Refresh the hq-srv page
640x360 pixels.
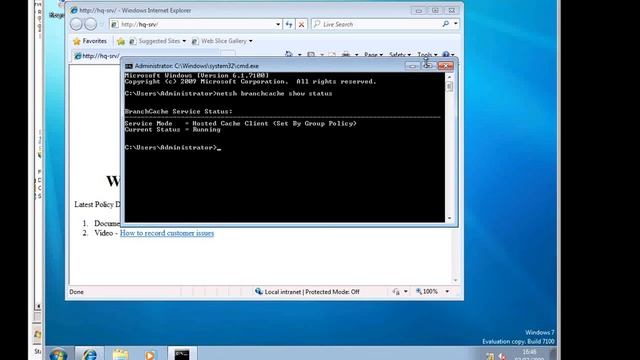tap(289, 24)
